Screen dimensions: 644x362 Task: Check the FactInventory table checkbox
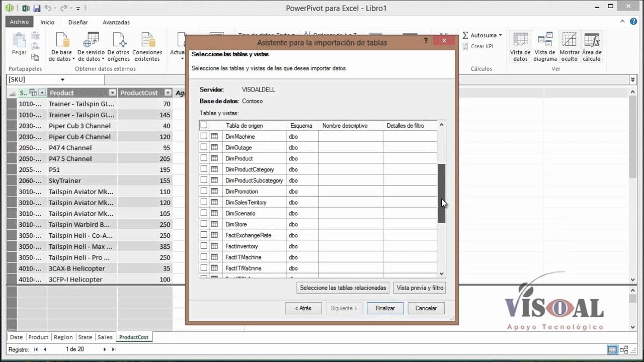tap(204, 246)
